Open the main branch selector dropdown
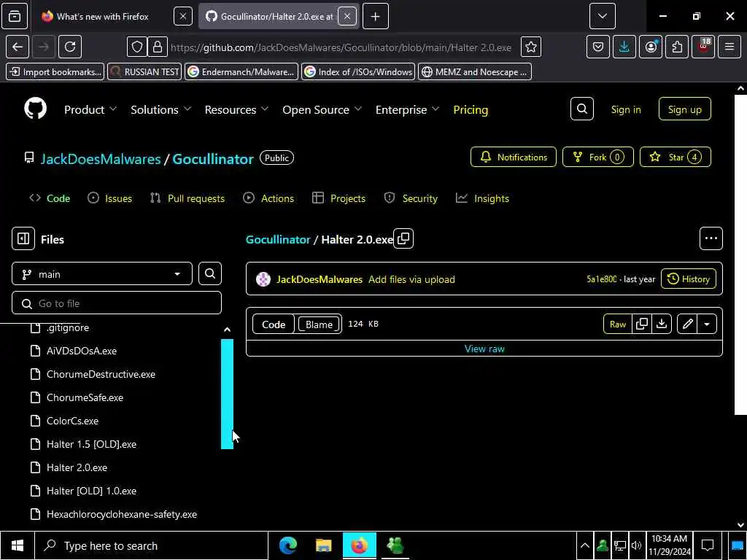Screen dimensions: 747x560 tap(102, 274)
